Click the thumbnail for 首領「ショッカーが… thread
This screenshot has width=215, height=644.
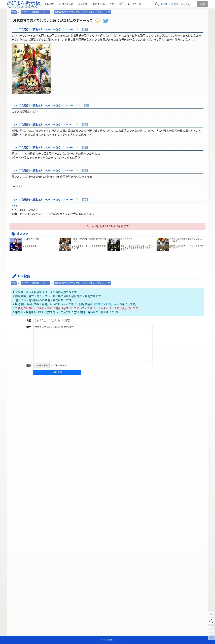pyautogui.click(x=114, y=248)
